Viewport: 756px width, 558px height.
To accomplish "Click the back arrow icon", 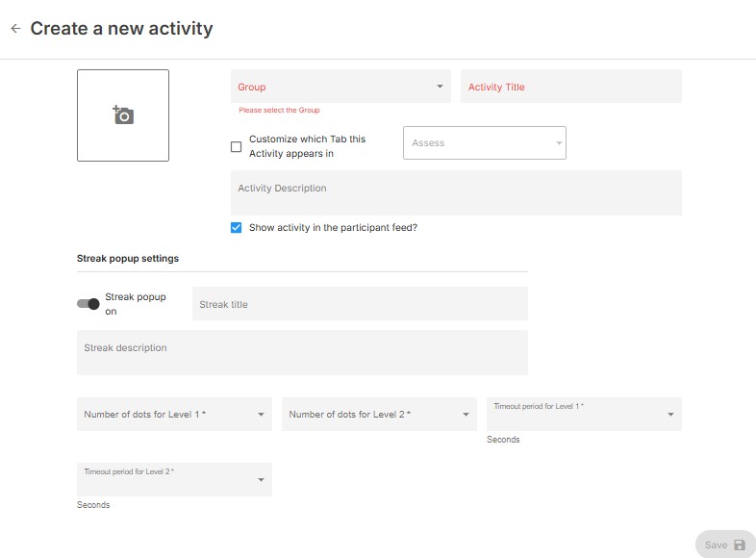I will click(15, 29).
